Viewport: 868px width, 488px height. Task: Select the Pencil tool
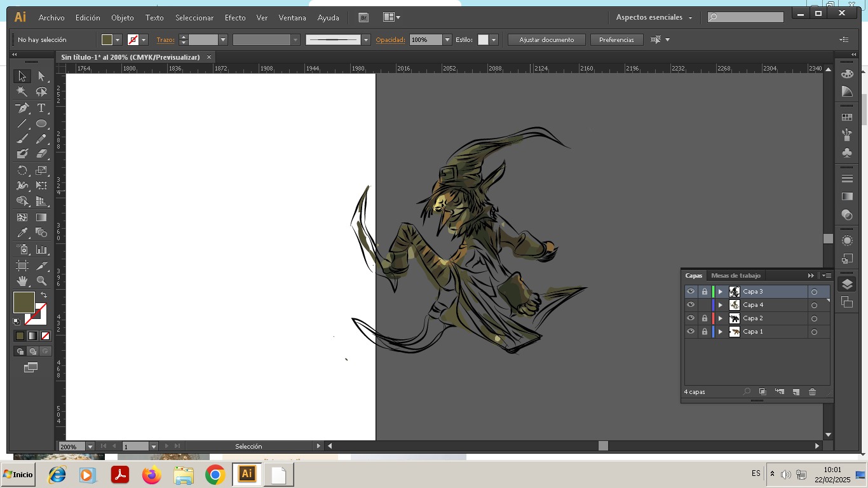pyautogui.click(x=41, y=139)
